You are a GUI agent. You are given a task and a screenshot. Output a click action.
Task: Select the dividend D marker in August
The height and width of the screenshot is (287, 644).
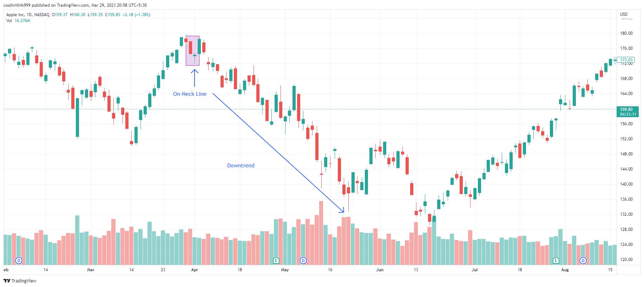[x=583, y=260]
